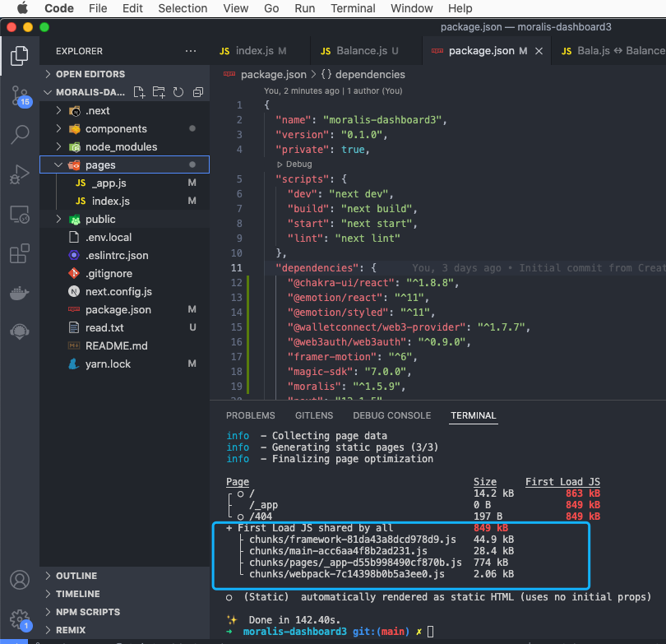Close the package.json editor tab
Screen dimensions: 666x644
click(x=539, y=51)
